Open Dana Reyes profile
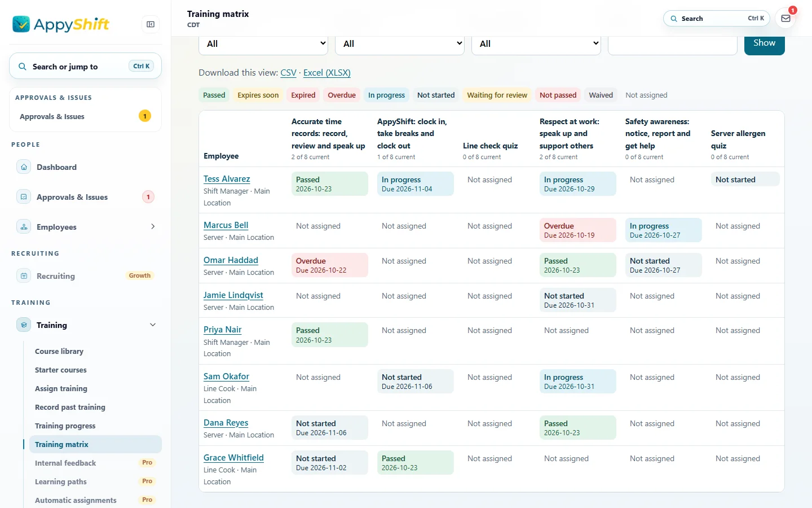Screen dimensions: 812x508 click(226, 423)
